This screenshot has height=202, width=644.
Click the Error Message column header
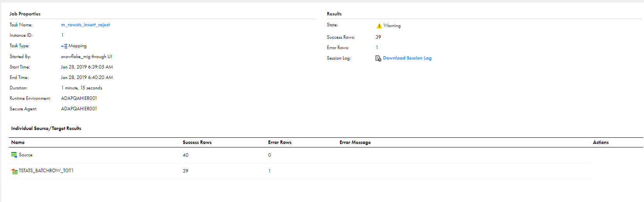coord(355,142)
